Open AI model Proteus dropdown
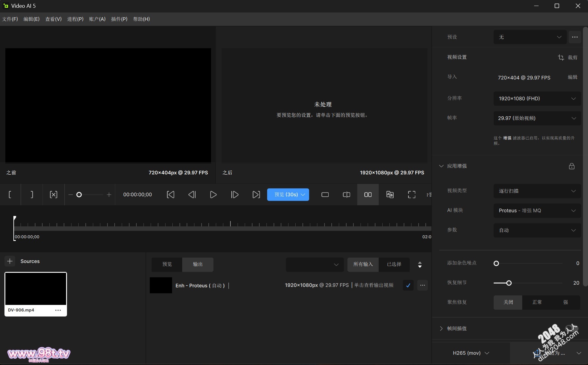The height and width of the screenshot is (365, 588). [537, 211]
